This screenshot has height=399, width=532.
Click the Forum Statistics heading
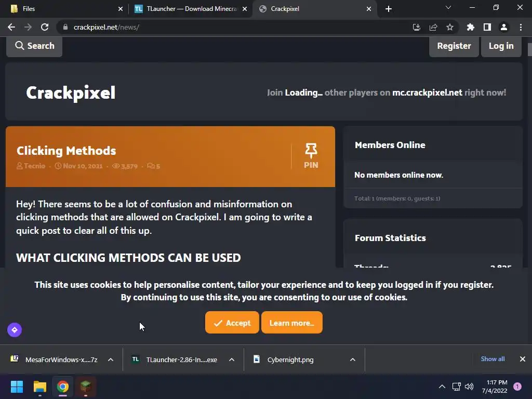pos(390,238)
